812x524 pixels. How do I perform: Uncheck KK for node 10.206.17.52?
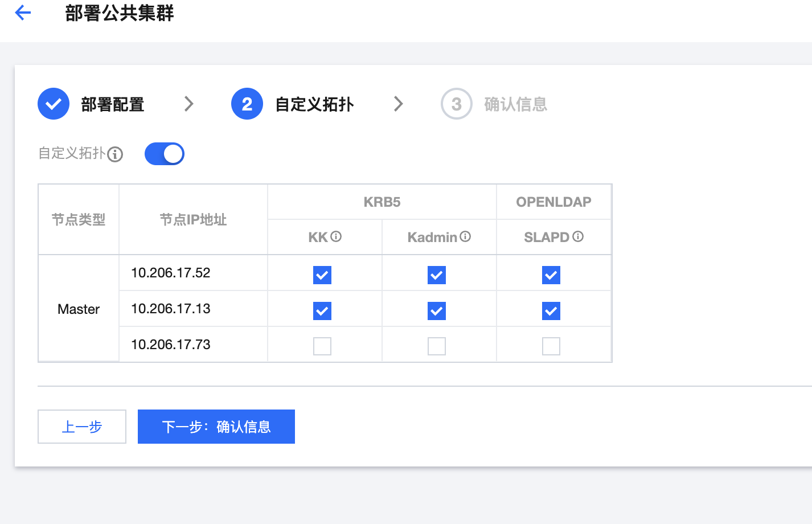(322, 275)
